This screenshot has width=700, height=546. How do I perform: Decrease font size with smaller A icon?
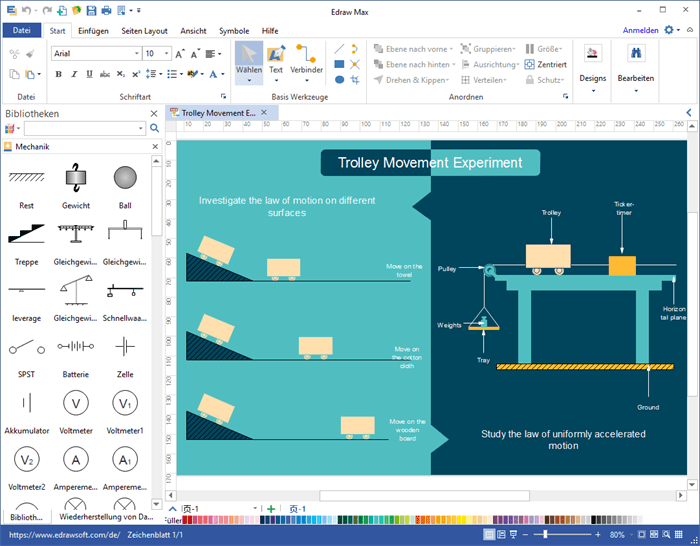point(195,54)
